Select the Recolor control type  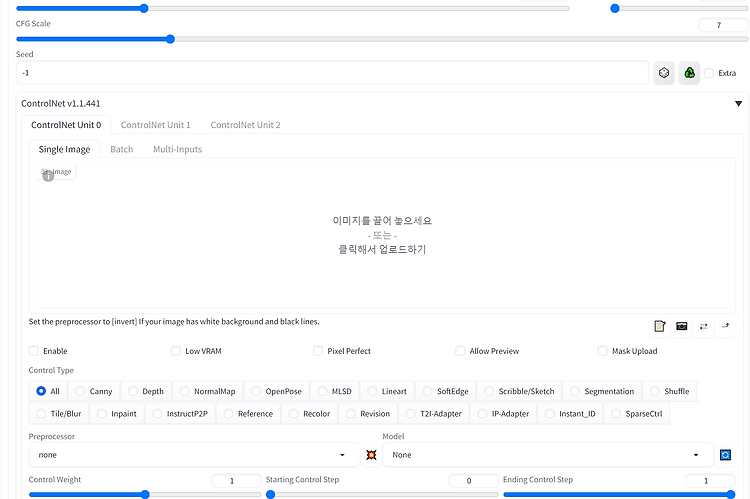(310, 413)
